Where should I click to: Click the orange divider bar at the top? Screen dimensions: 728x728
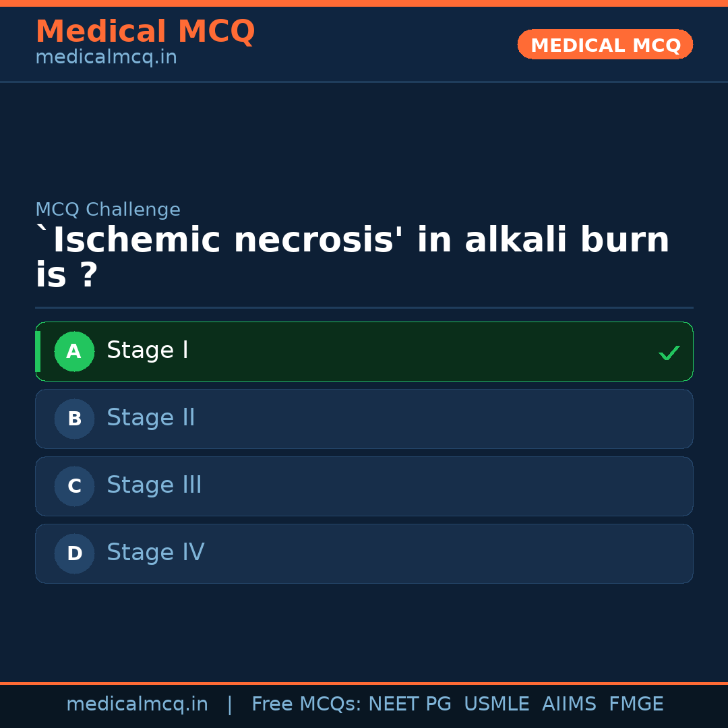tap(364, 2)
